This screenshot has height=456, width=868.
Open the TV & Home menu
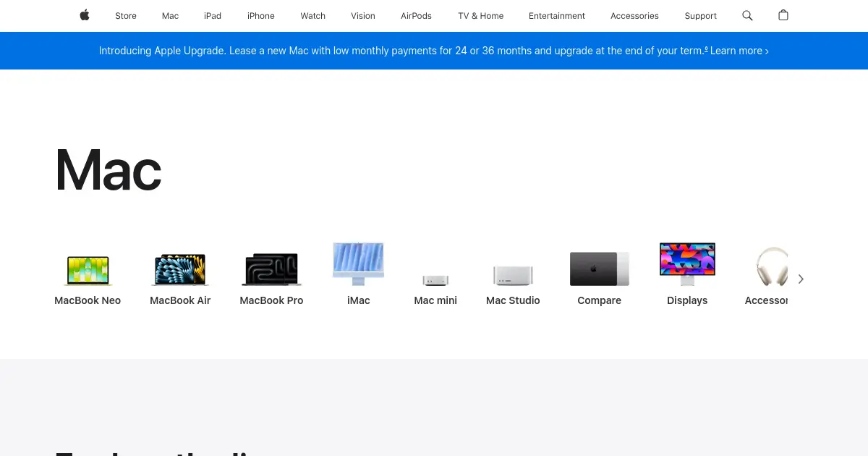pyautogui.click(x=481, y=16)
